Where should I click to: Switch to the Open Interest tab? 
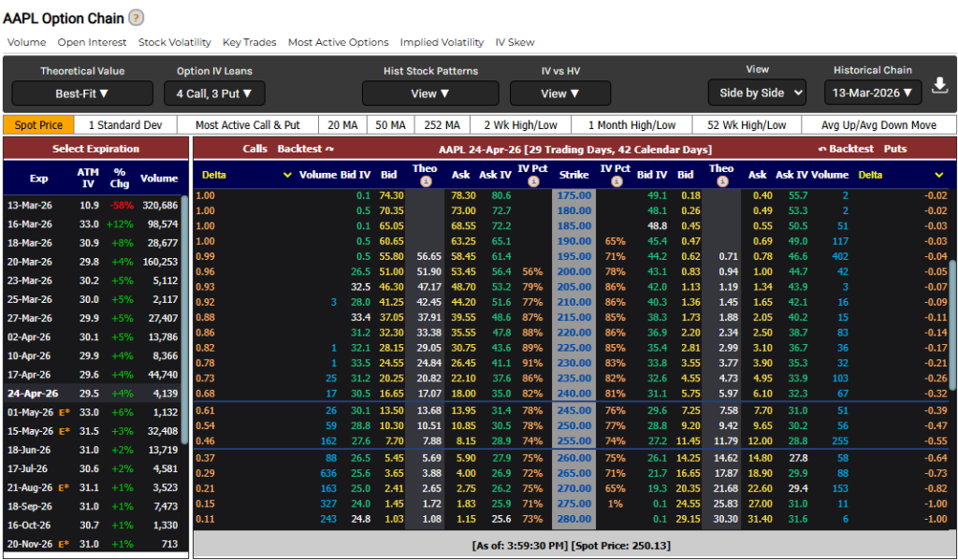click(x=92, y=42)
